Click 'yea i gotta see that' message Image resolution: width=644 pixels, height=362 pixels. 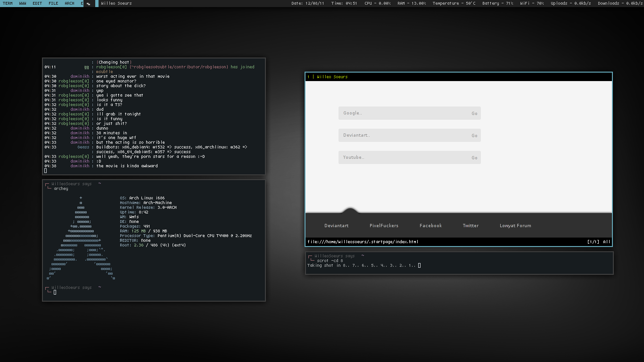pyautogui.click(x=120, y=95)
